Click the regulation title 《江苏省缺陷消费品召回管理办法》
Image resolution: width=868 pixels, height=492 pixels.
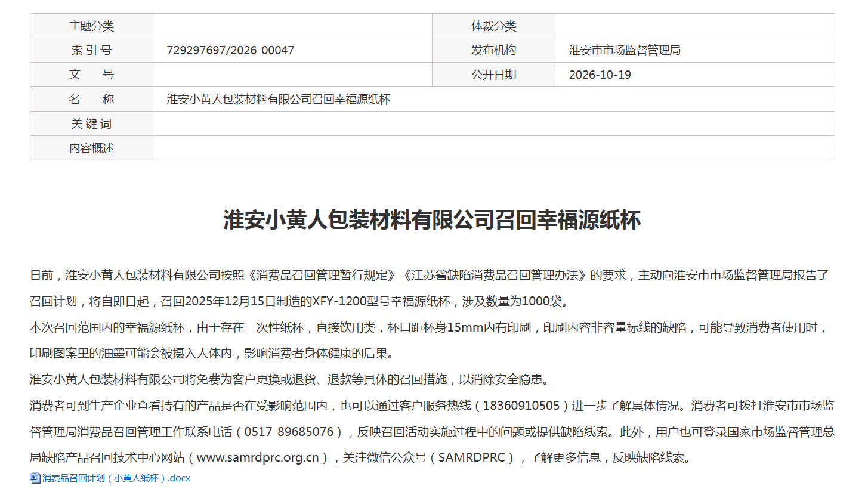tap(495, 276)
